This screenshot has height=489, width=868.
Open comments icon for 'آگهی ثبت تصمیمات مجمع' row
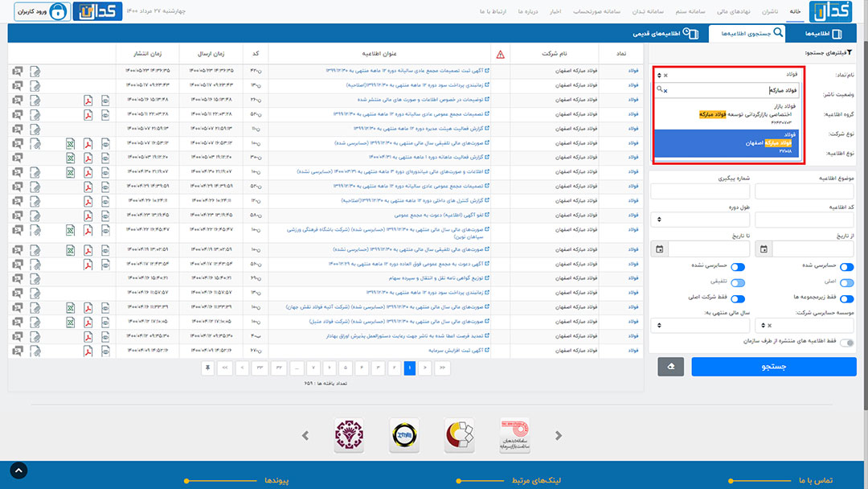(18, 71)
